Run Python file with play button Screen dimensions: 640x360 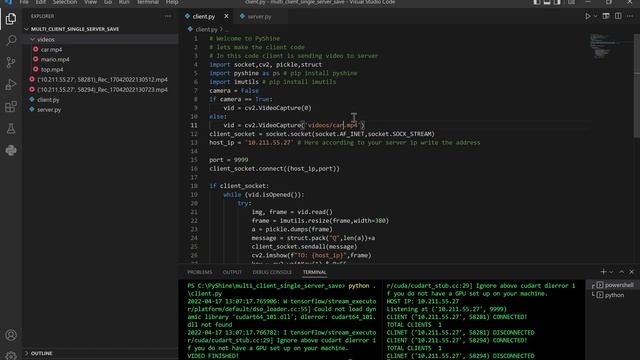[588, 16]
